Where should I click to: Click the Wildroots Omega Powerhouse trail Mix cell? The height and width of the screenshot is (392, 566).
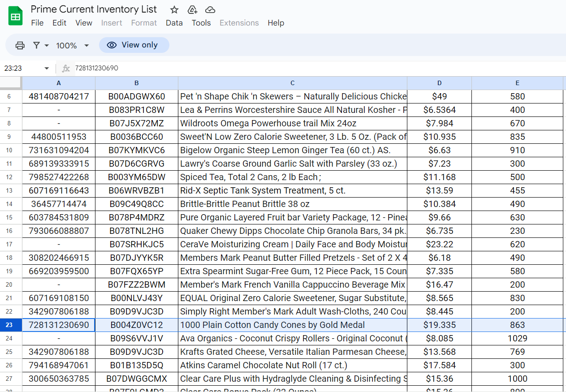point(293,123)
